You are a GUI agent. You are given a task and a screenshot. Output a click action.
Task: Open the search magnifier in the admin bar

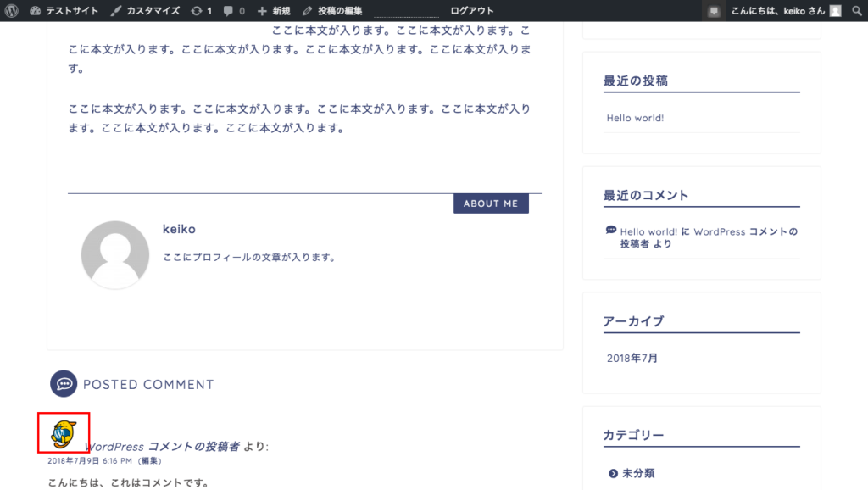pyautogui.click(x=856, y=10)
